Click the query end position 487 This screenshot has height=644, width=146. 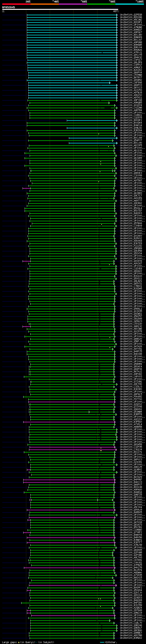(x=115, y=11)
